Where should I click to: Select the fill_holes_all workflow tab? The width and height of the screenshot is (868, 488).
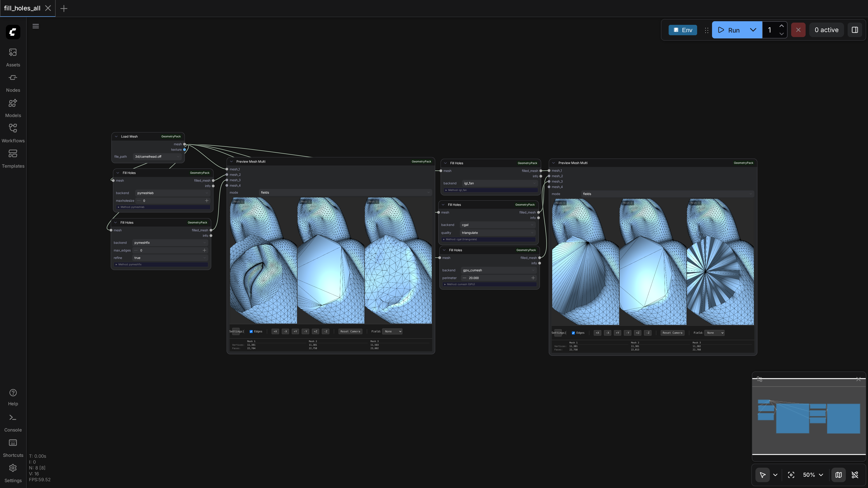pyautogui.click(x=22, y=8)
